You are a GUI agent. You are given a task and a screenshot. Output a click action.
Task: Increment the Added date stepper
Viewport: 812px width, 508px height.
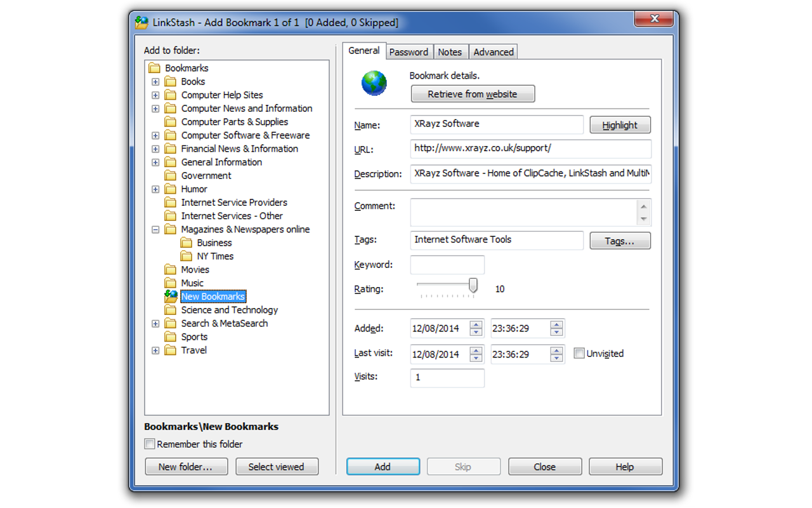pyautogui.click(x=476, y=324)
